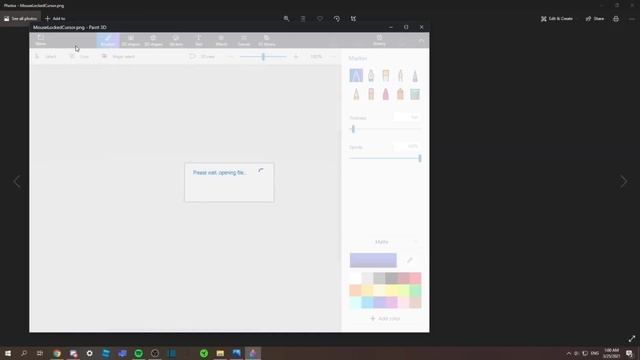
Task: Click See all photos in Photos app
Action: click(20, 19)
